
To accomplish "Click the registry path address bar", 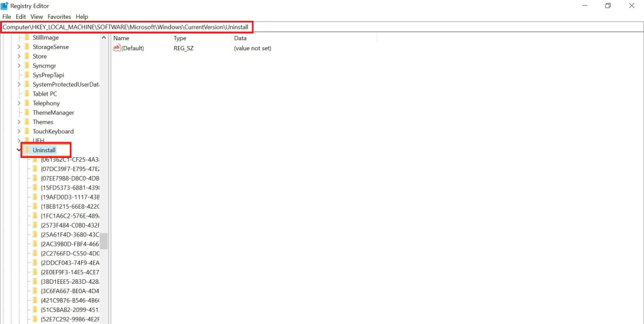I will 321,26.
